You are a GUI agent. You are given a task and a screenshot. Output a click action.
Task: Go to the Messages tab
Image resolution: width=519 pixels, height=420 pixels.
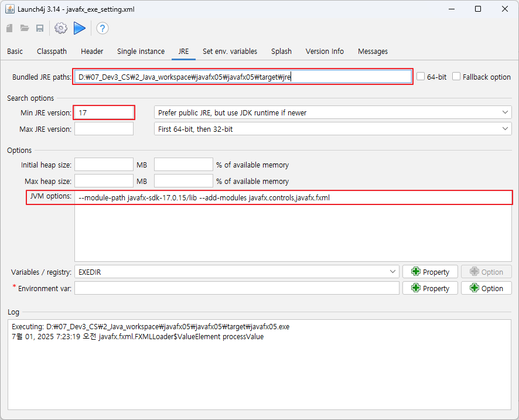(x=373, y=52)
